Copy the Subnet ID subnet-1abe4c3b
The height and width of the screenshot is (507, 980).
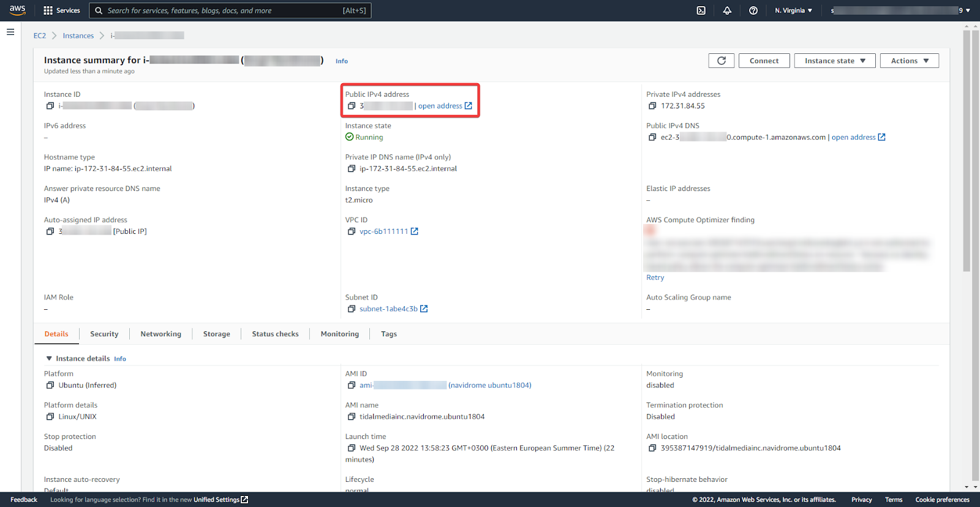tap(352, 309)
